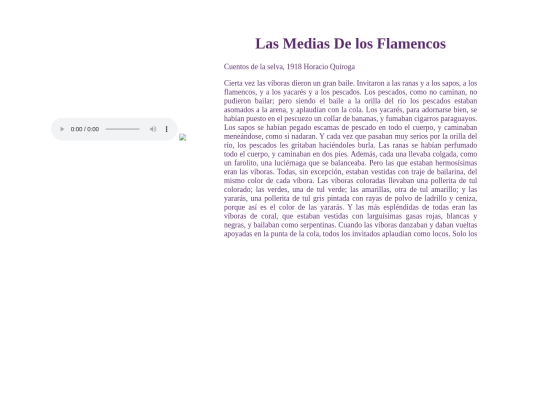Viewport: 540px width, 405px height.
Task: Play the audio clip
Action: point(62,129)
